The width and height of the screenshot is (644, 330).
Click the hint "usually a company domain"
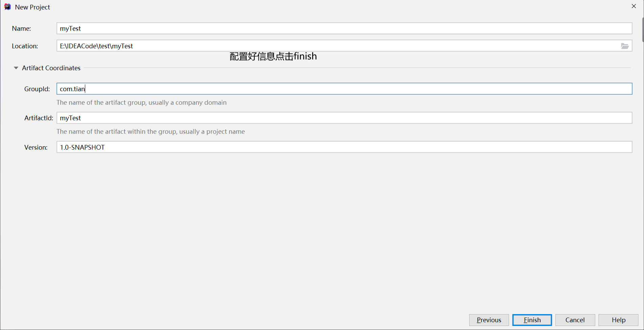tap(187, 102)
